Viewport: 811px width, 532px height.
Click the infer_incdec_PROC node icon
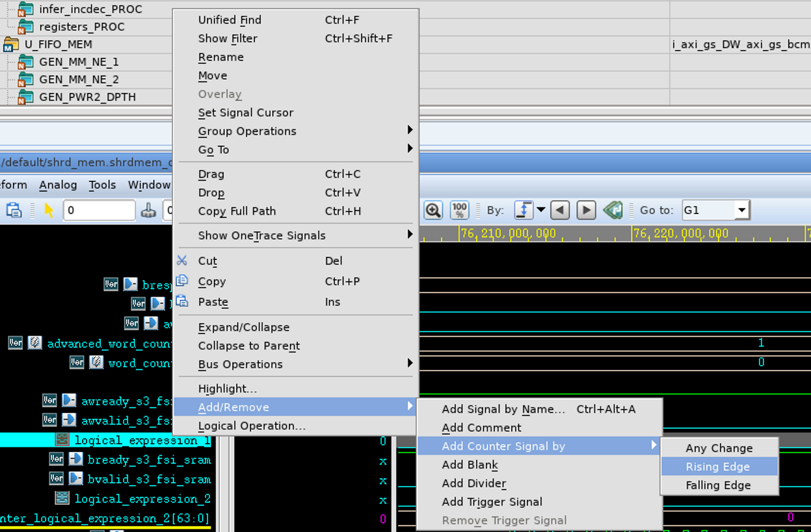[x=25, y=9]
